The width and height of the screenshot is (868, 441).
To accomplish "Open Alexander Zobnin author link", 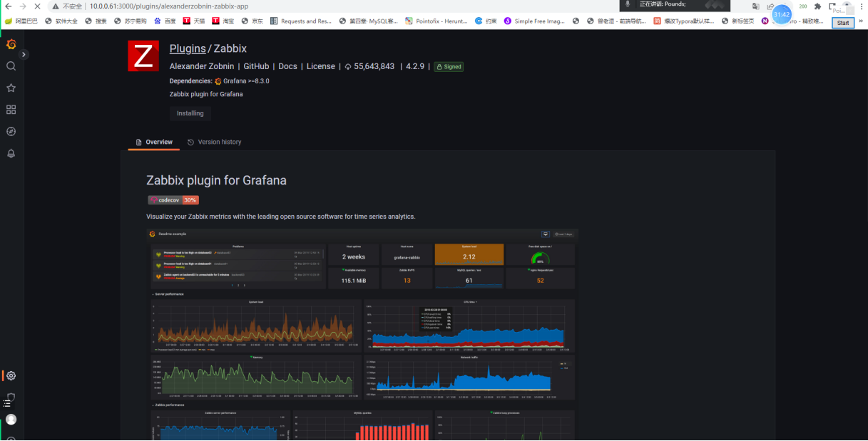I will (202, 66).
